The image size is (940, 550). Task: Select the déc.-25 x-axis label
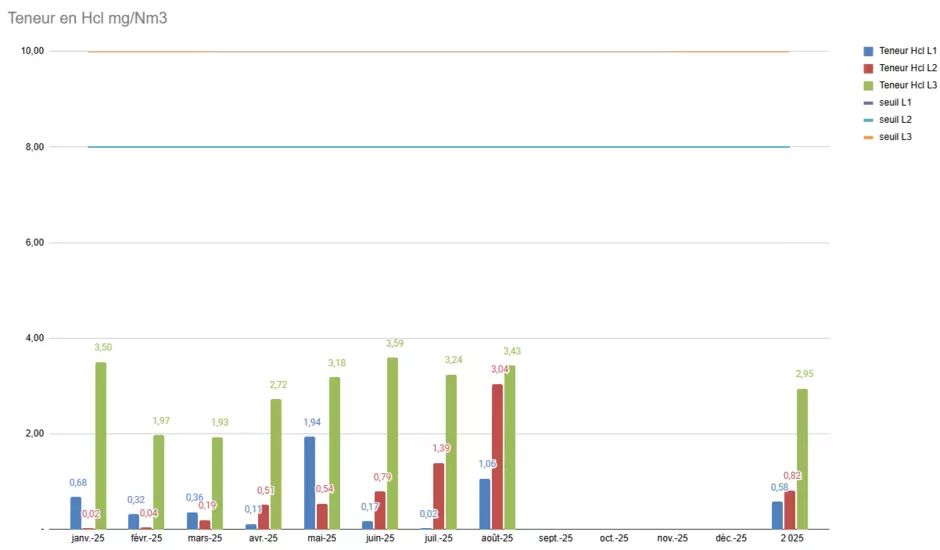[x=731, y=539]
